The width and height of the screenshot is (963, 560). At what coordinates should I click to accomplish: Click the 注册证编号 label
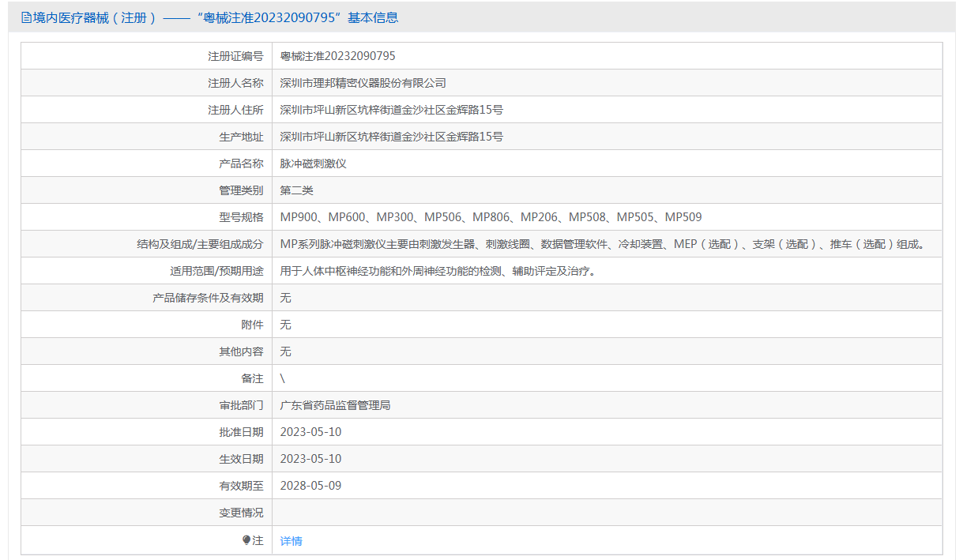235,56
